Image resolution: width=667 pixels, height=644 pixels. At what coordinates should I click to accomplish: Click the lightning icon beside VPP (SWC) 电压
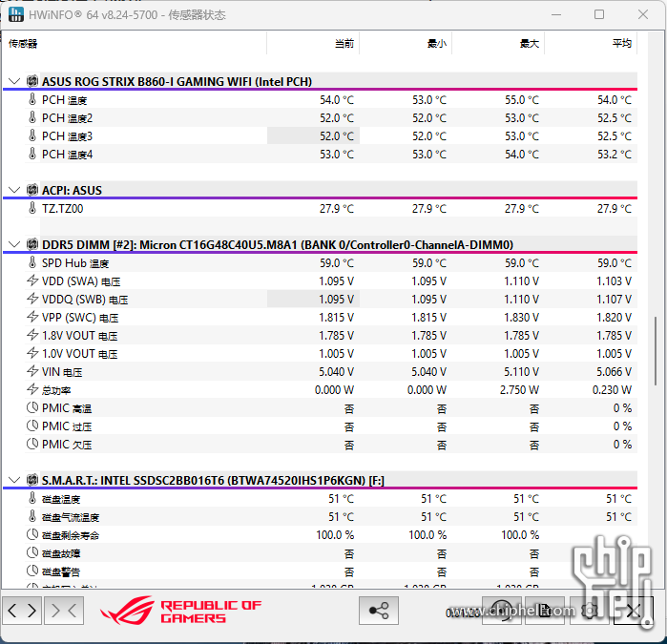pyautogui.click(x=32, y=317)
